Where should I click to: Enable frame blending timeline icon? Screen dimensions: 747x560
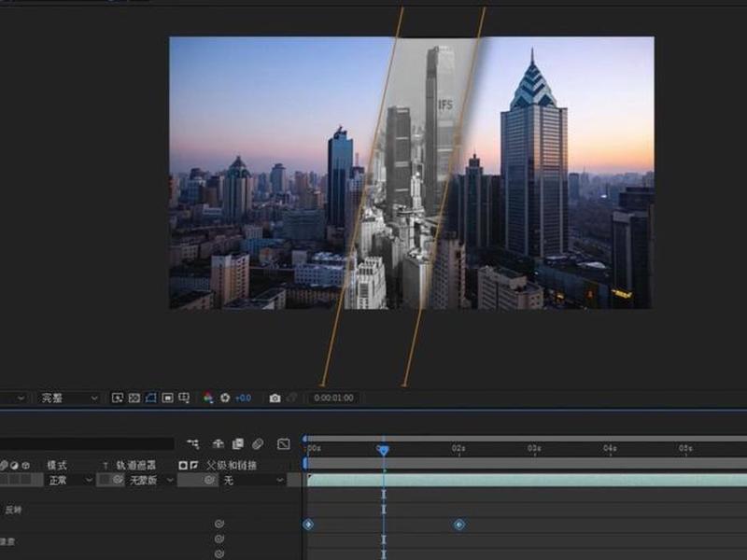click(x=238, y=444)
